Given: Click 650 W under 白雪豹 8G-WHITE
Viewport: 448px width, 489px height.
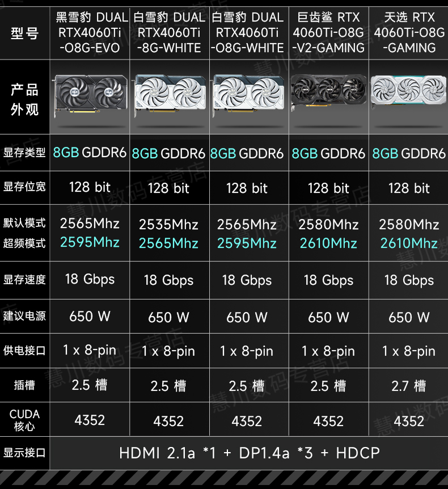Looking at the screenshot, I should (168, 318).
